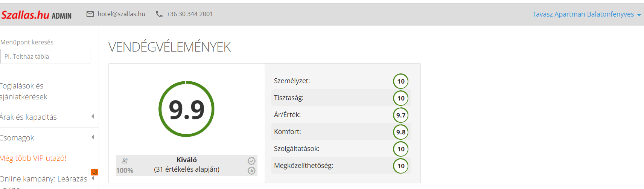Image resolution: width=644 pixels, height=189 pixels.
Task: Click the Szallas.hu ADMIN logo
Action: coord(36,15)
